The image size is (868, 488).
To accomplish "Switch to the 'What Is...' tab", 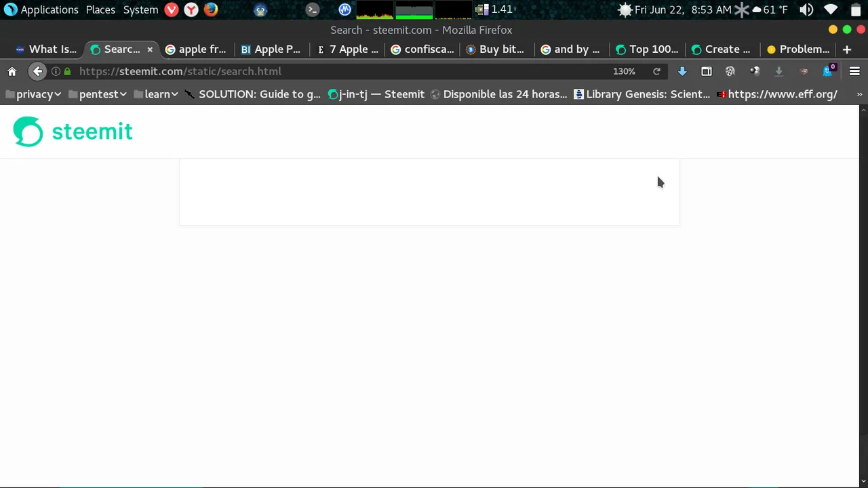I will 46,49.
